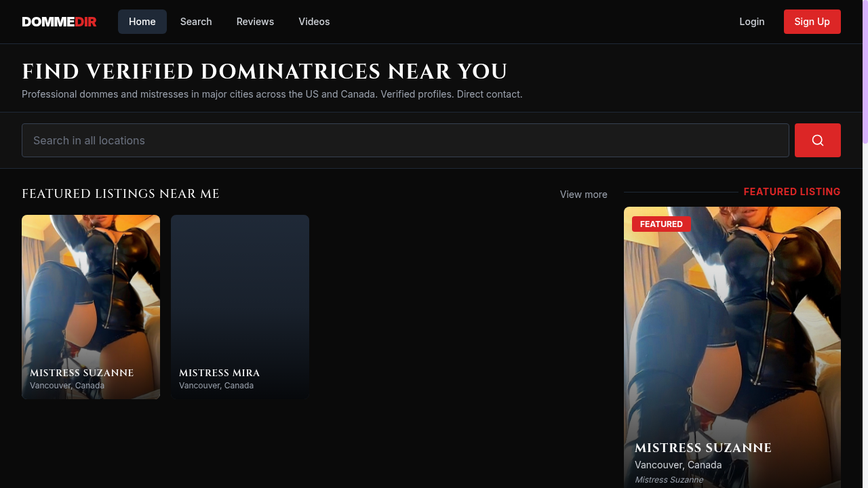Viewport: 868px width, 488px height.
Task: Go to the Reviews section
Action: coord(255,21)
